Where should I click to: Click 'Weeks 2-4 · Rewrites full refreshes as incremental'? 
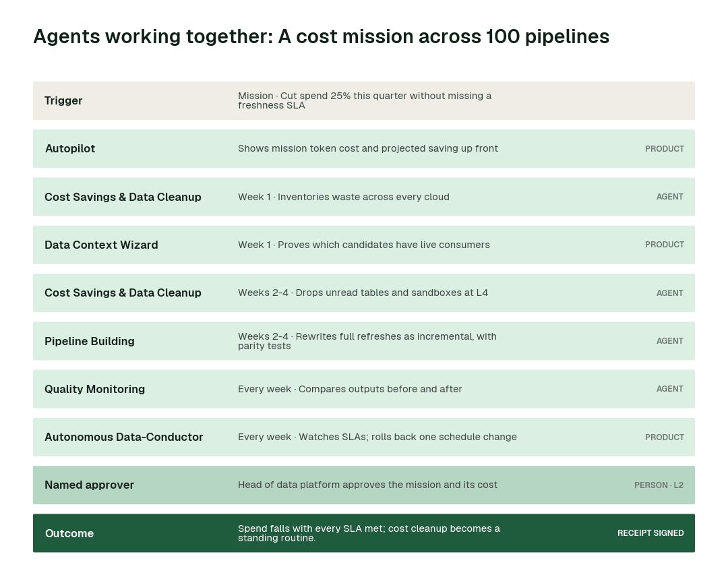367,341
